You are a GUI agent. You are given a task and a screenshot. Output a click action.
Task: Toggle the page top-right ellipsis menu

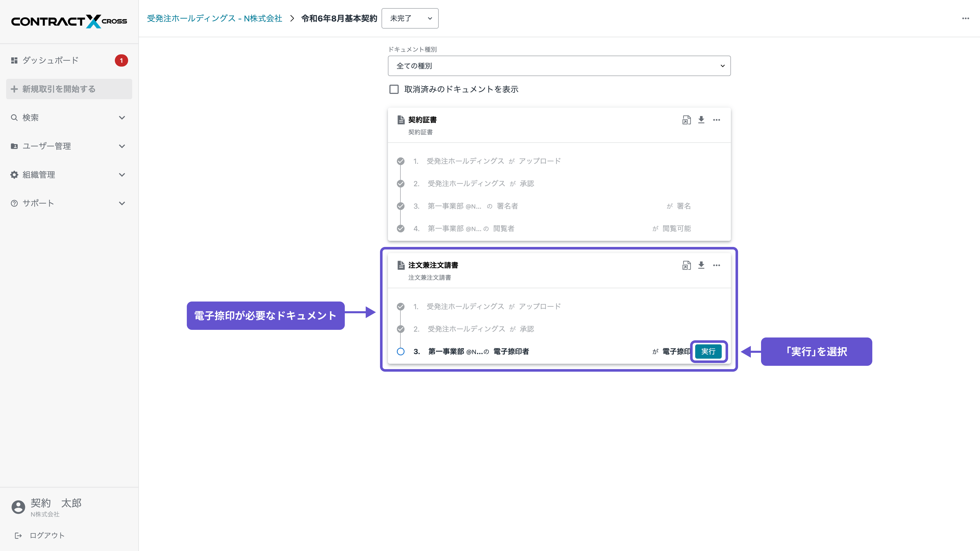[x=965, y=18]
